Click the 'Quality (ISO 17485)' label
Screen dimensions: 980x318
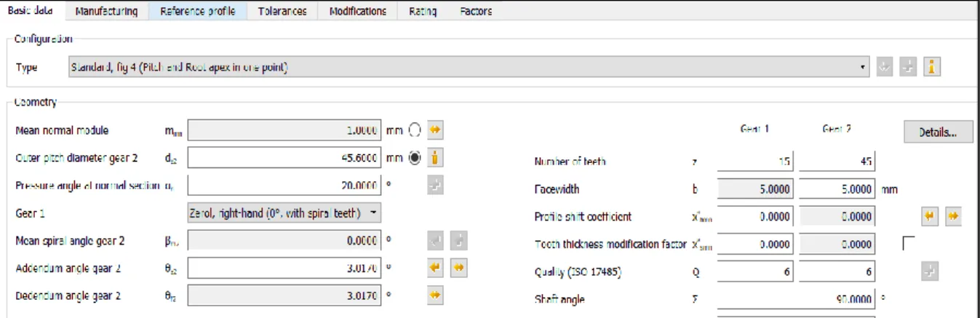578,272
